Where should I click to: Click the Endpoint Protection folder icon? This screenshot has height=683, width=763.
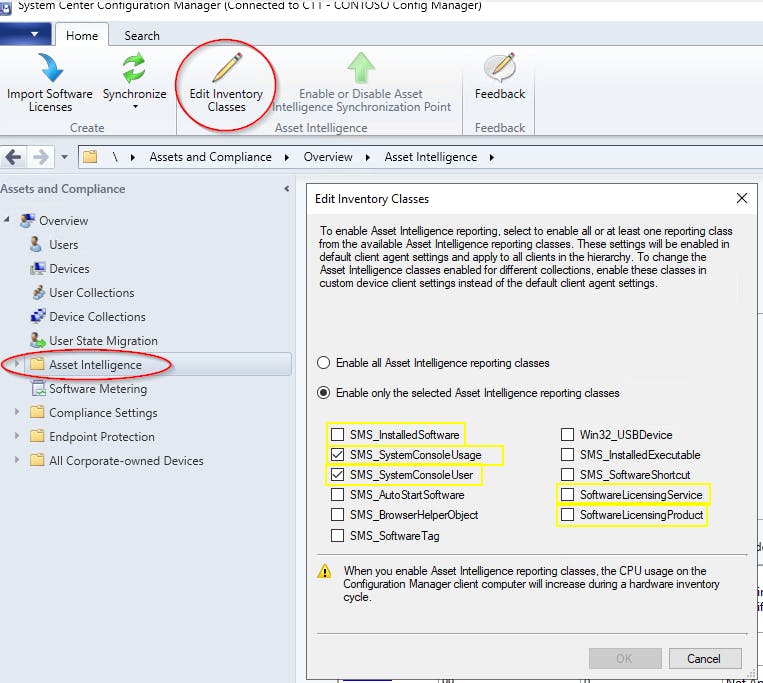click(x=37, y=436)
